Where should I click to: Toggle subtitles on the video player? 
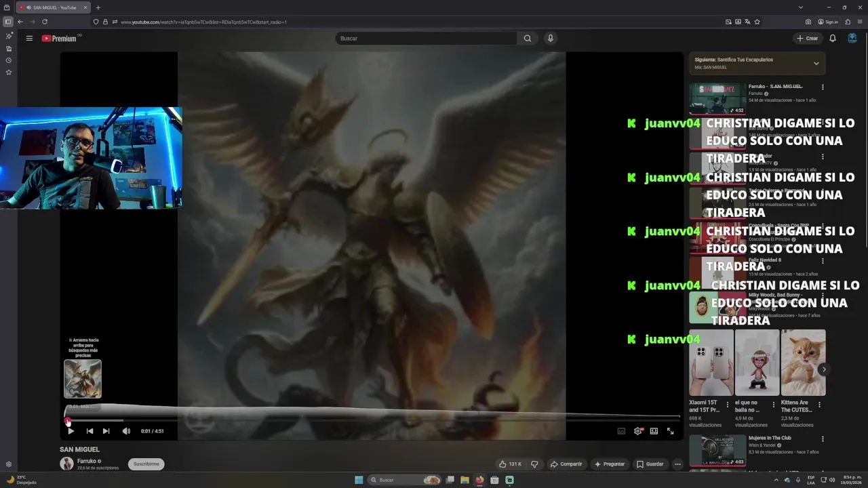point(621,431)
